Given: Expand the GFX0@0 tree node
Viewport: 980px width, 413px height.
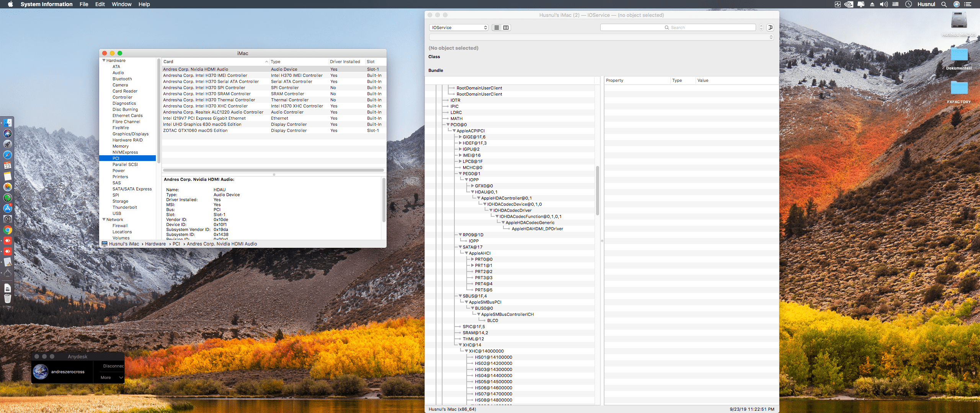Looking at the screenshot, I should (473, 186).
